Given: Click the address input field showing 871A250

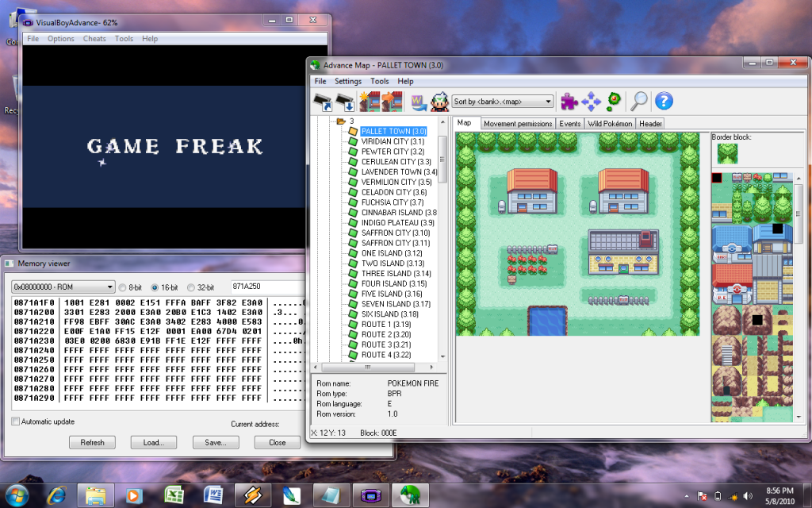Looking at the screenshot, I should (268, 287).
